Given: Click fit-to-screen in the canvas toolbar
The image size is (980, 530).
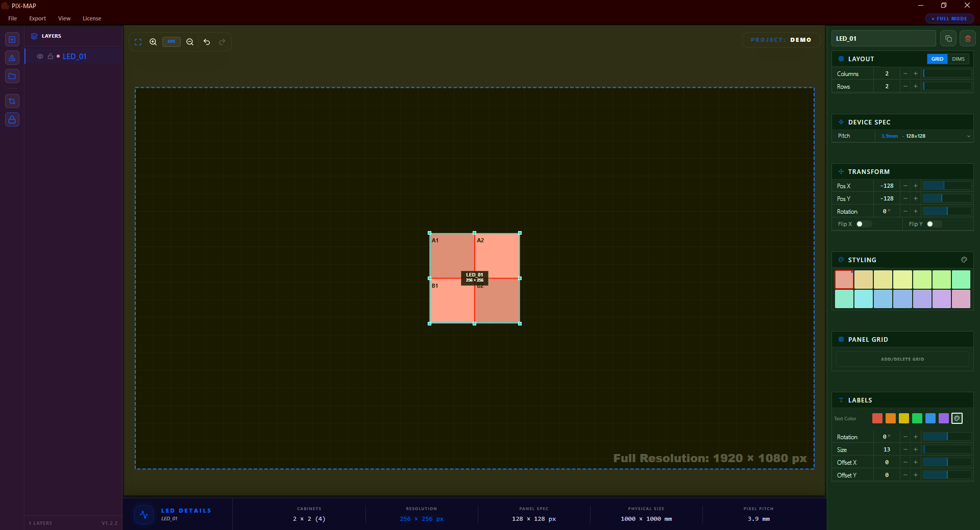Looking at the screenshot, I should (x=138, y=42).
